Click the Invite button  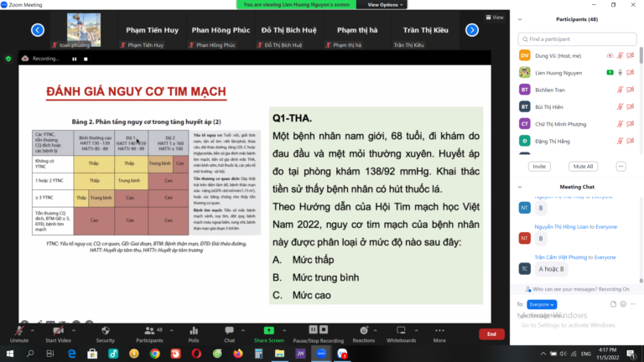pyautogui.click(x=539, y=167)
